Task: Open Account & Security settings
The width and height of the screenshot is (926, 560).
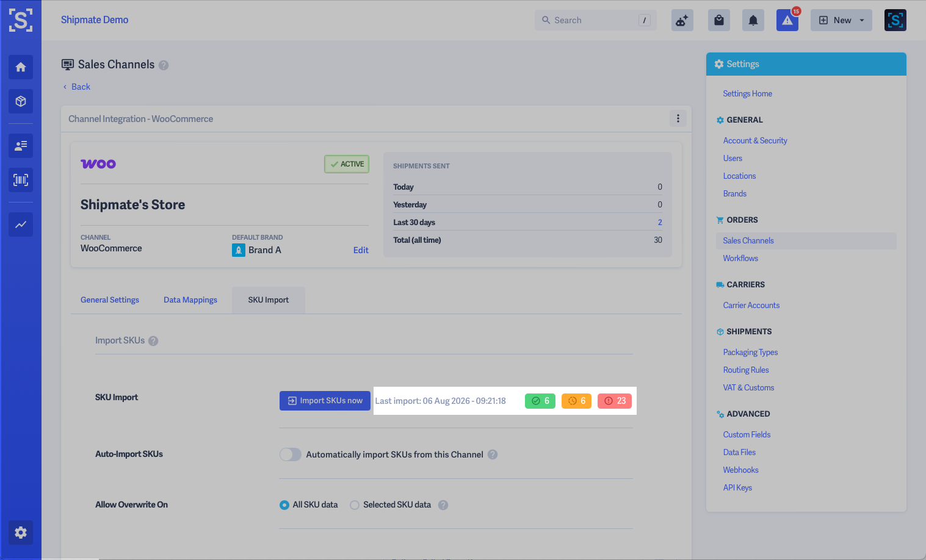Action: [x=755, y=140]
